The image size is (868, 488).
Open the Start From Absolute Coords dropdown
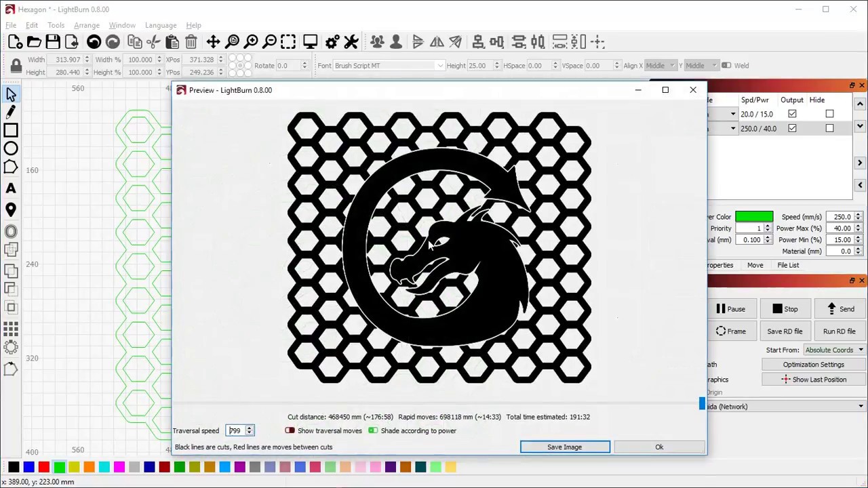834,350
